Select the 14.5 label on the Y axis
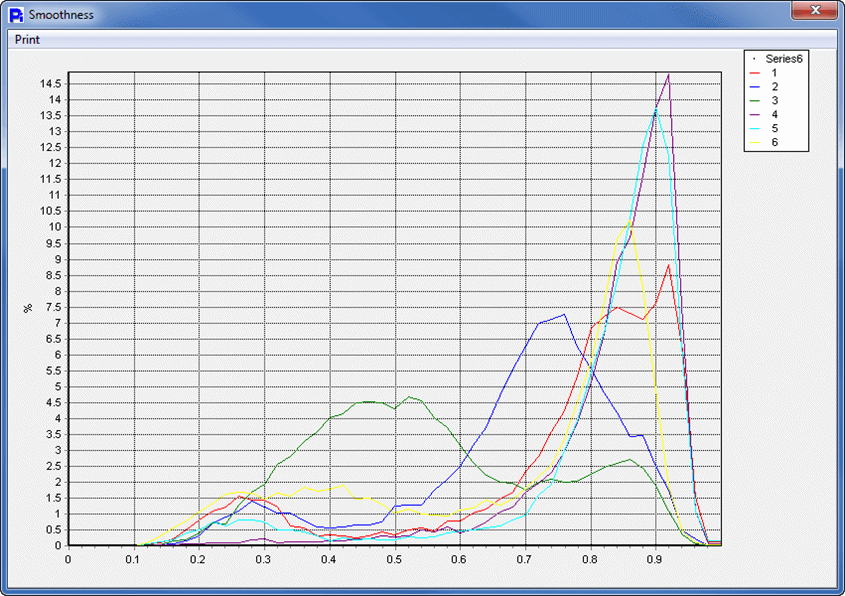The image size is (845, 596). 50,84
